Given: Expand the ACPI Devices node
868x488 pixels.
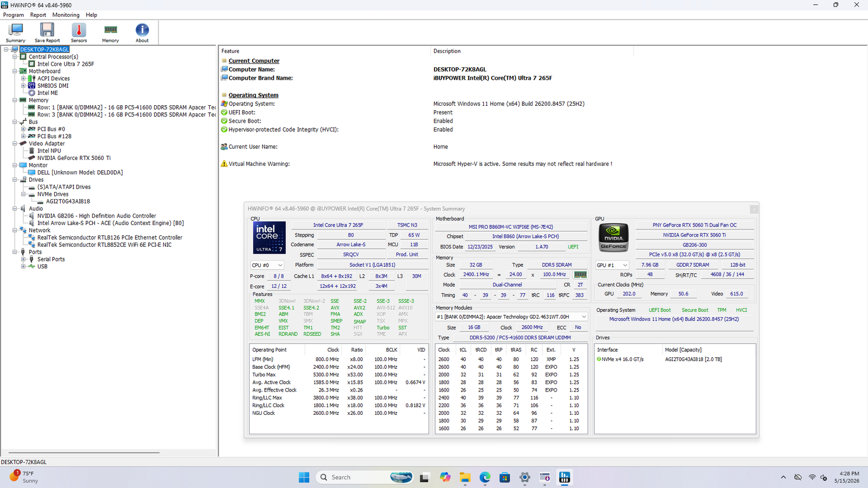Looking at the screenshot, I should coord(23,79).
